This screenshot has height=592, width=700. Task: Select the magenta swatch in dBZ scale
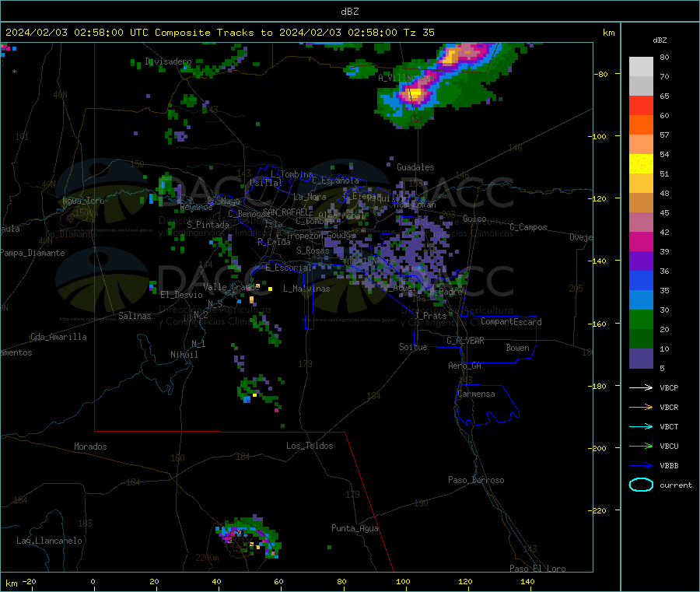(x=641, y=241)
